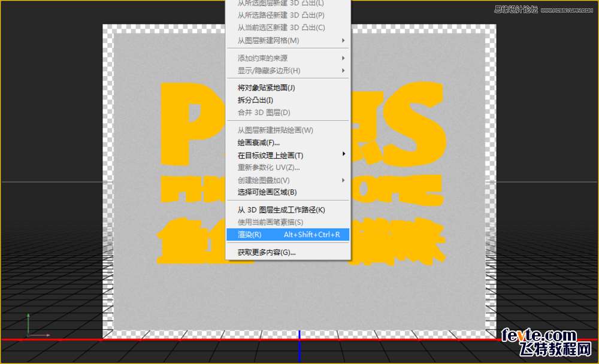Expand the 显示/隐藏多边形(H) submenu

pos(288,71)
